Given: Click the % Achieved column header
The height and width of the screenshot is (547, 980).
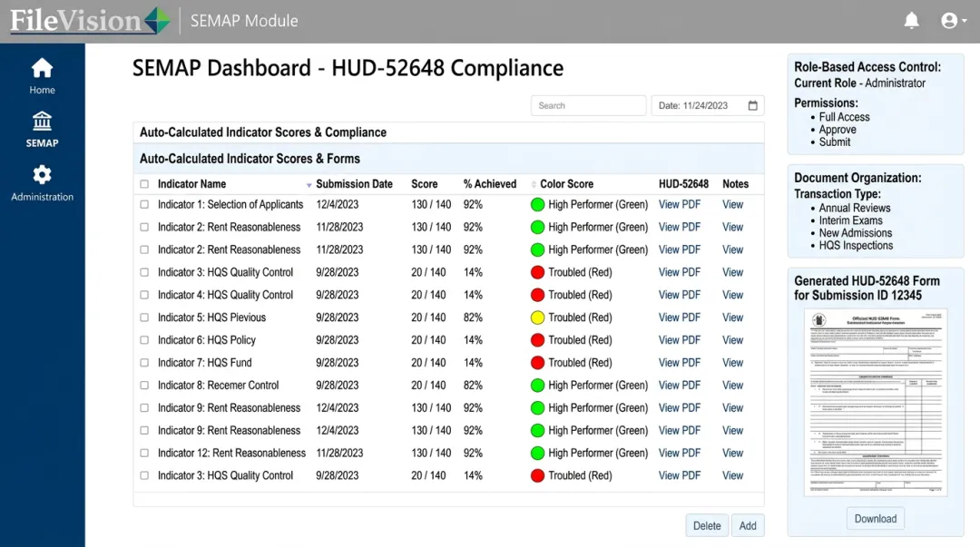Looking at the screenshot, I should pyautogui.click(x=489, y=184).
